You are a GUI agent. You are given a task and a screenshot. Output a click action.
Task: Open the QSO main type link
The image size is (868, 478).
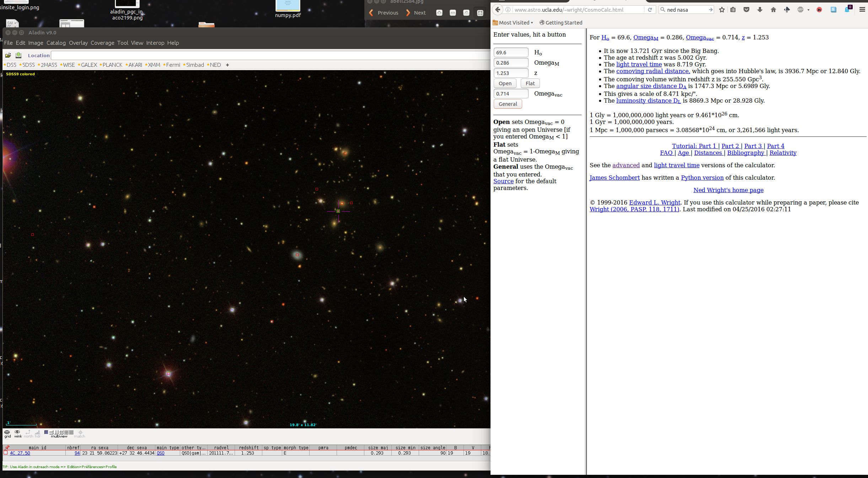pyautogui.click(x=161, y=453)
